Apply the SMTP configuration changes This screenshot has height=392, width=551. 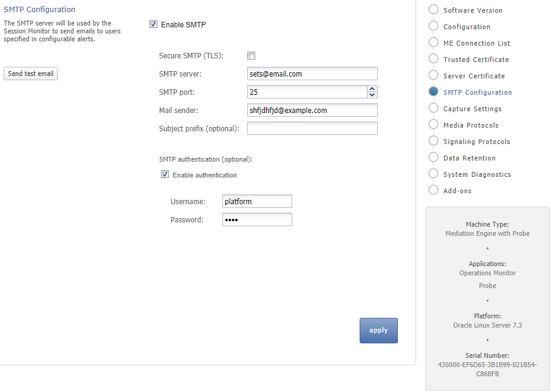pyautogui.click(x=378, y=330)
